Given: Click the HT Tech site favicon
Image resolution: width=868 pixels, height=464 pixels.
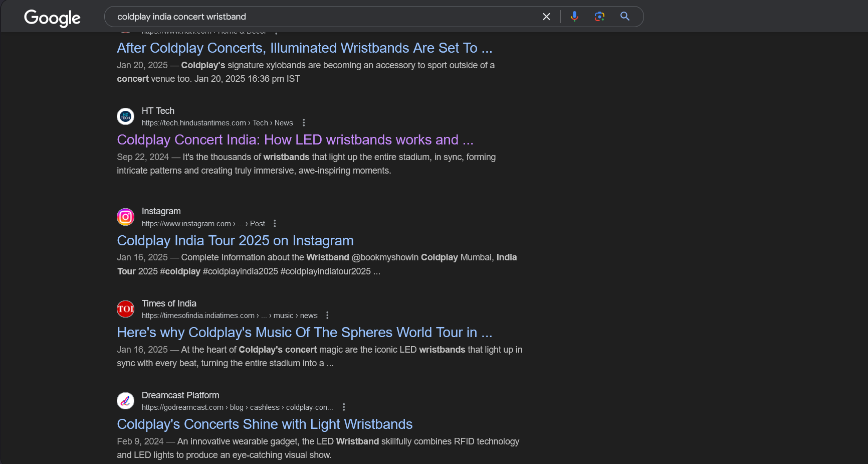Looking at the screenshot, I should (125, 117).
